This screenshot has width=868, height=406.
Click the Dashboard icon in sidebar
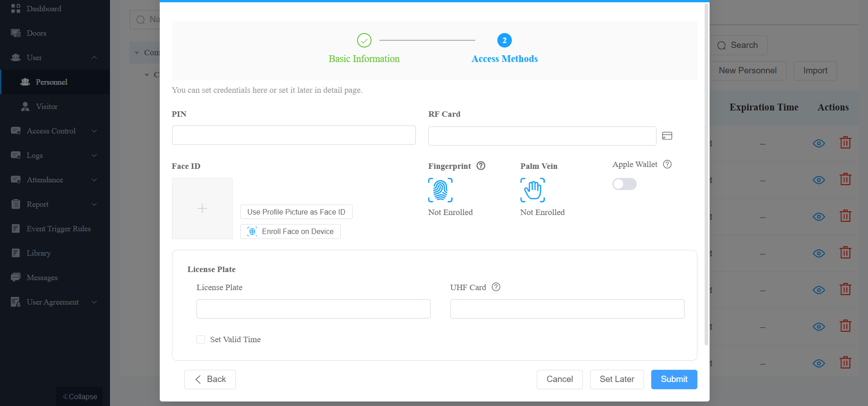pyautogui.click(x=16, y=9)
